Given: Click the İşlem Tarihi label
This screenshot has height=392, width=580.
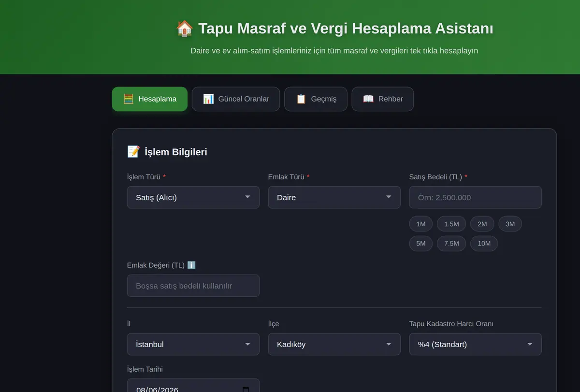Looking at the screenshot, I should coord(145,369).
